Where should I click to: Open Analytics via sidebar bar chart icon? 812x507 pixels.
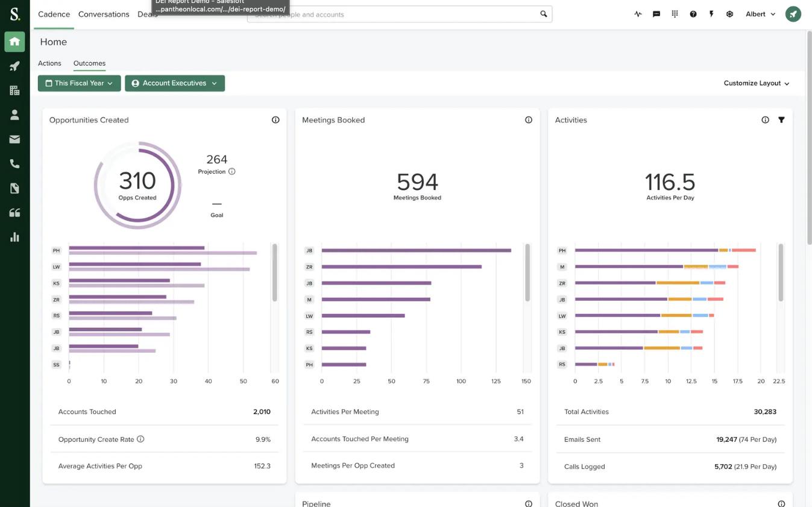point(14,237)
